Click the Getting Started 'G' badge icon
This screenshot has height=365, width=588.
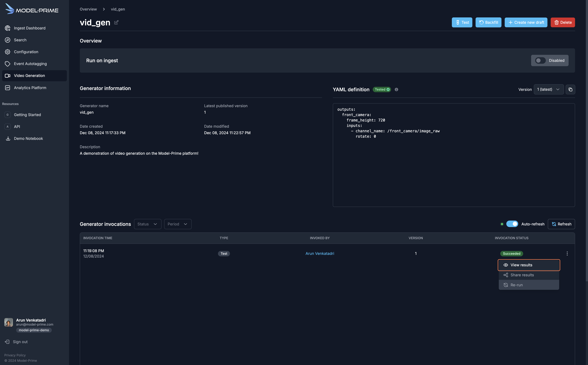7,115
